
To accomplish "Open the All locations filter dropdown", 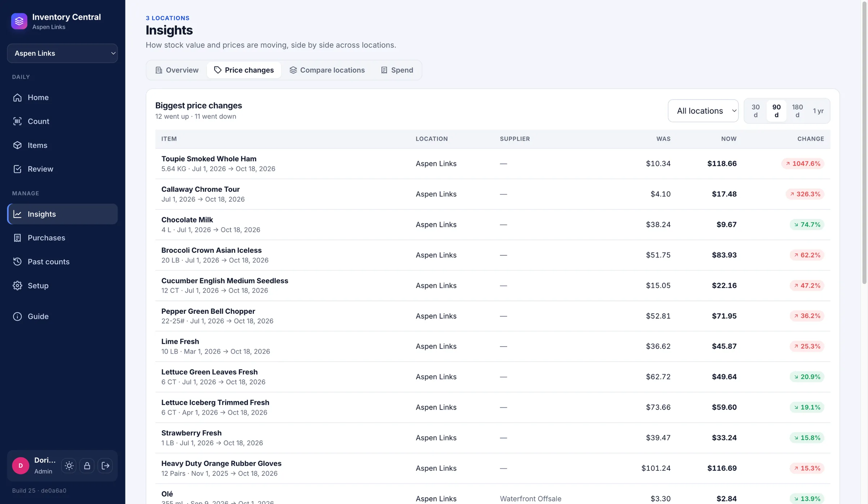I will (x=703, y=111).
